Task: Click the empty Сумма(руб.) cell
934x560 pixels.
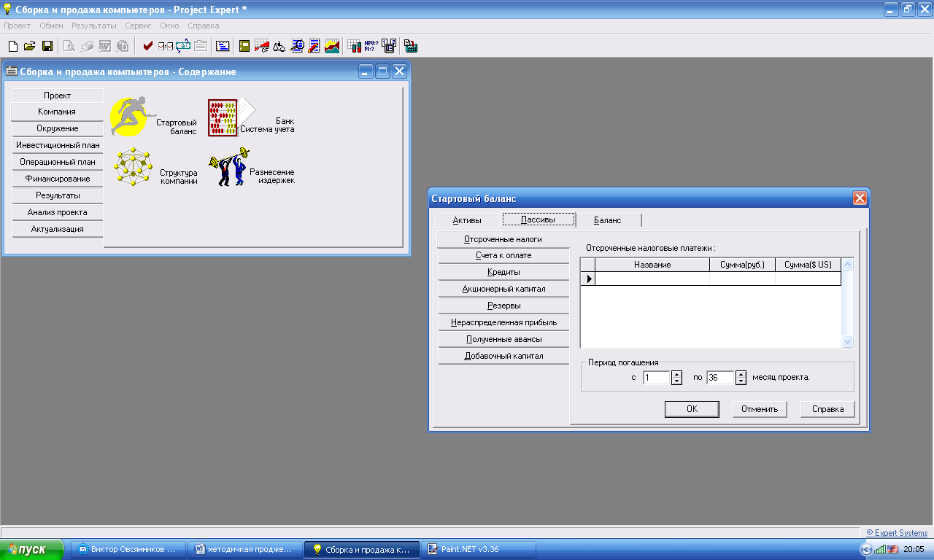Action: 742,279
